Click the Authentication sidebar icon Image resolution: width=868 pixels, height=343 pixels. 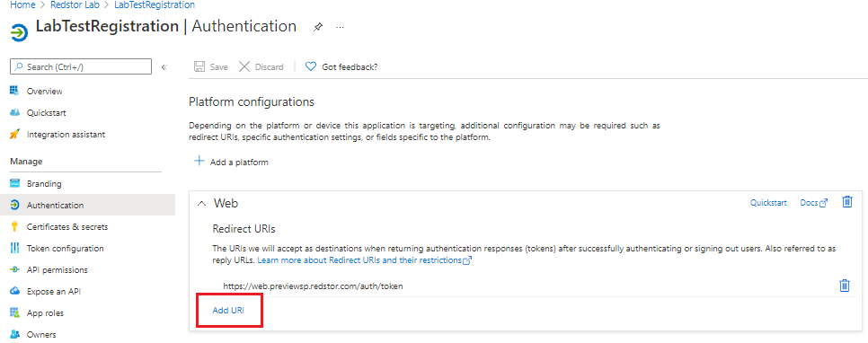point(15,206)
